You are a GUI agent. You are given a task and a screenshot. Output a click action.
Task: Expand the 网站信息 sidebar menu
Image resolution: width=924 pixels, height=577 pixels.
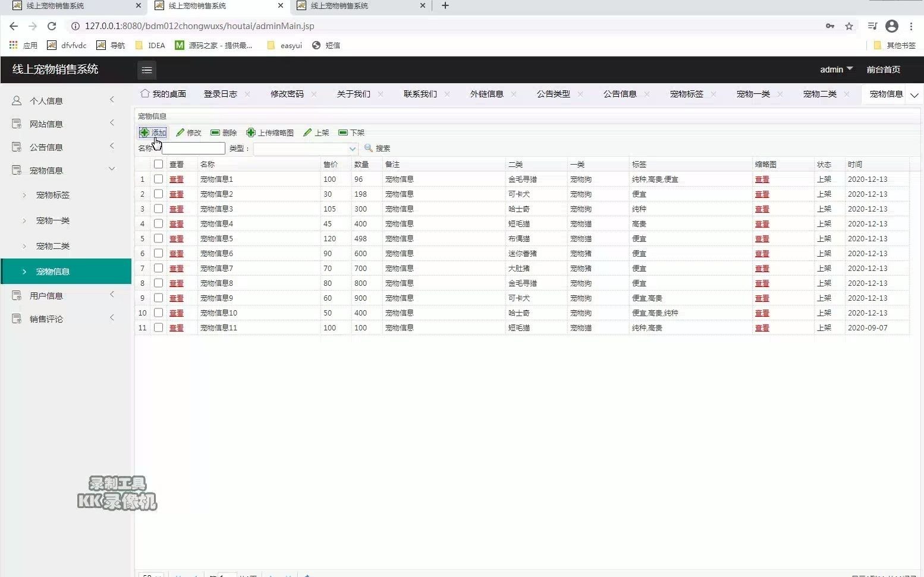[112, 123]
